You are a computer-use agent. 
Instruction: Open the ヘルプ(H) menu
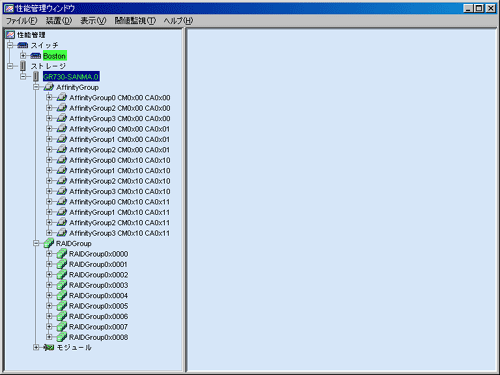coord(178,21)
